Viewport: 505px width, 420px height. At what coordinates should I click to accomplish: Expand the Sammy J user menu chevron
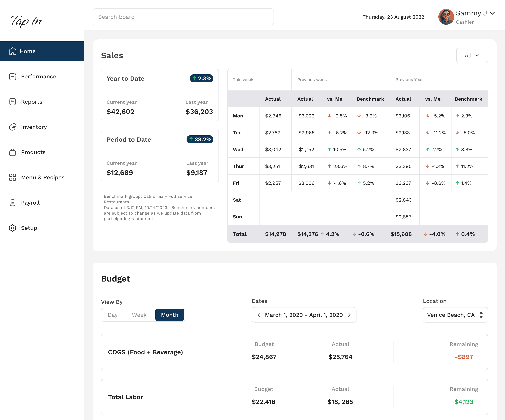click(x=493, y=13)
